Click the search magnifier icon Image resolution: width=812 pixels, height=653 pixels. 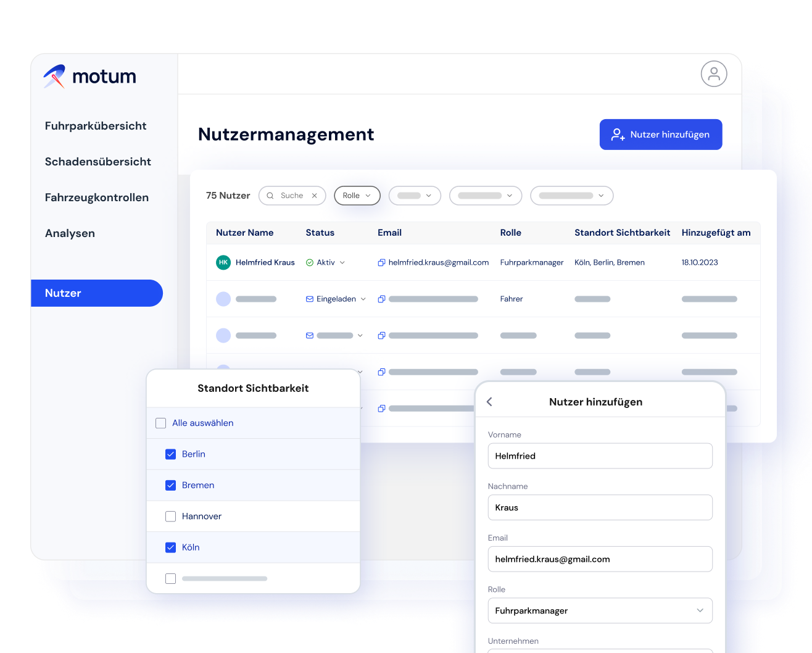coord(270,196)
